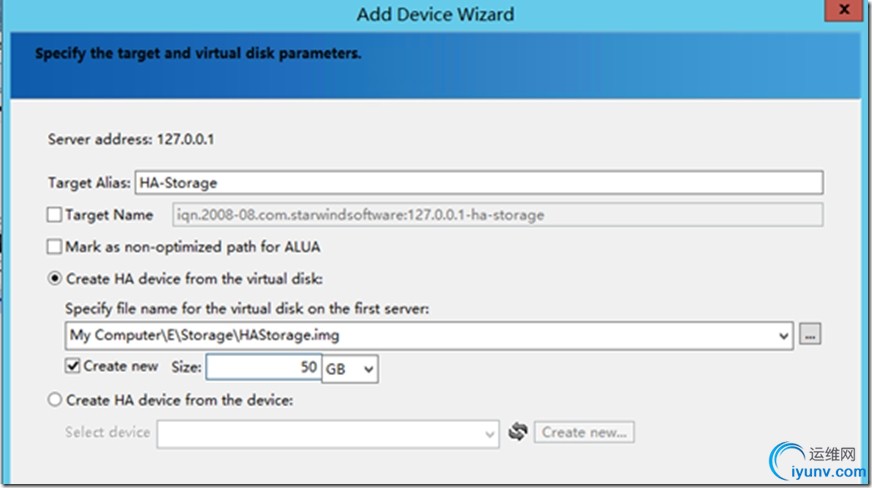The image size is (872, 488).
Task: Click the Add Device Wizard title bar
Action: pyautogui.click(x=435, y=14)
